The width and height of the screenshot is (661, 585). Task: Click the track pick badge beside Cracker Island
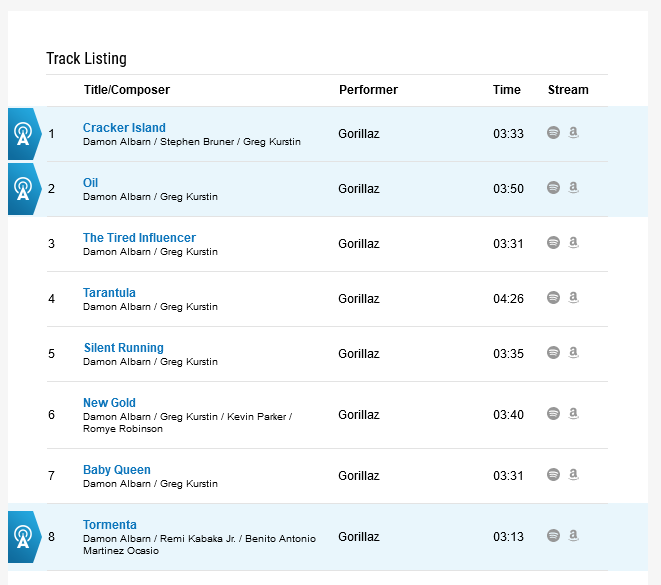coord(23,134)
